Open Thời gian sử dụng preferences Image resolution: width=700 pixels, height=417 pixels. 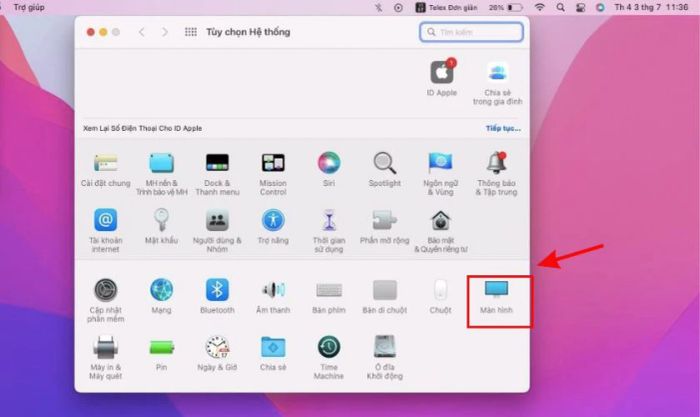329,231
